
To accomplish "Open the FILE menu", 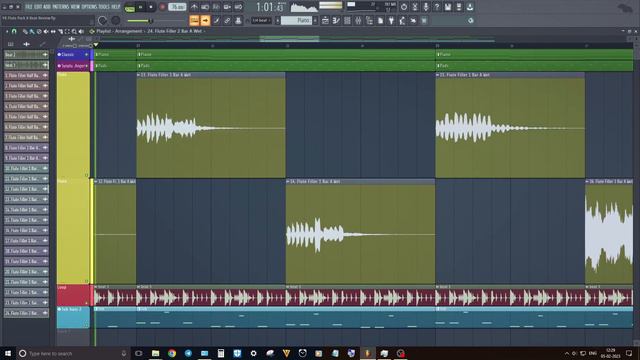I will pyautogui.click(x=29, y=7).
